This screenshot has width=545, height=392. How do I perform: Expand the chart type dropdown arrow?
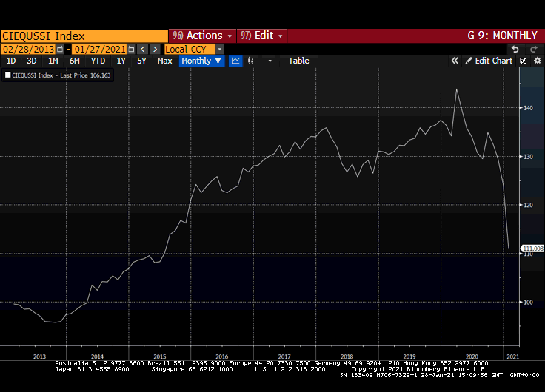[x=270, y=61]
